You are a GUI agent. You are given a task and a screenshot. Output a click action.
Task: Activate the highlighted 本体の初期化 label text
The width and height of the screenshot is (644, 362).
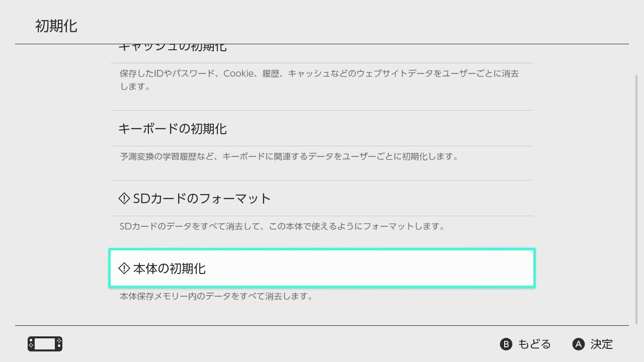click(169, 268)
